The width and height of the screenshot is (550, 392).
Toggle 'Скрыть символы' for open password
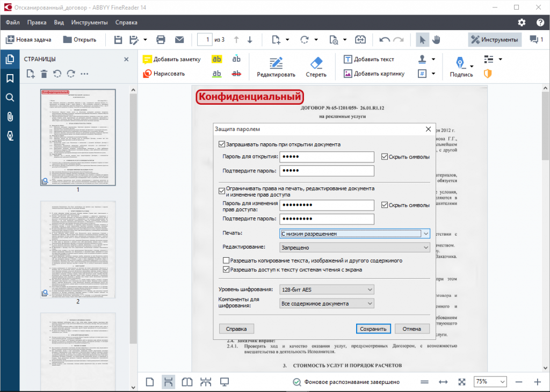pyautogui.click(x=385, y=157)
